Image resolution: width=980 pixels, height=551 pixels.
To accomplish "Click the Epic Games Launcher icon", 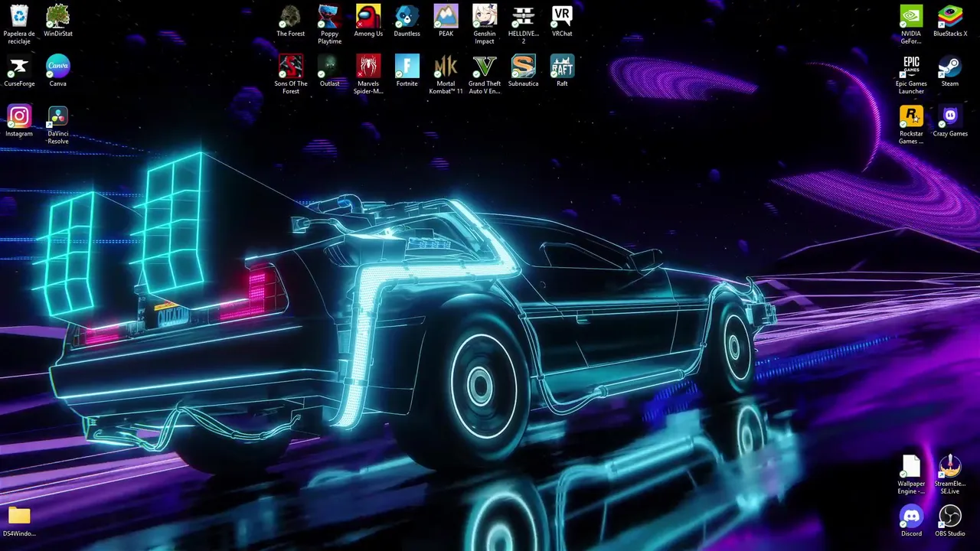I will pyautogui.click(x=911, y=66).
